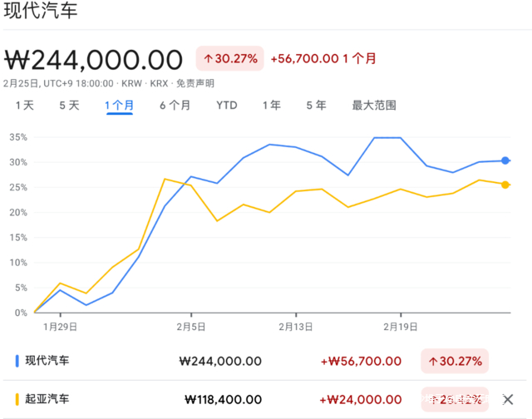Click the +56,700.00 1 个月 change text

coord(323,59)
